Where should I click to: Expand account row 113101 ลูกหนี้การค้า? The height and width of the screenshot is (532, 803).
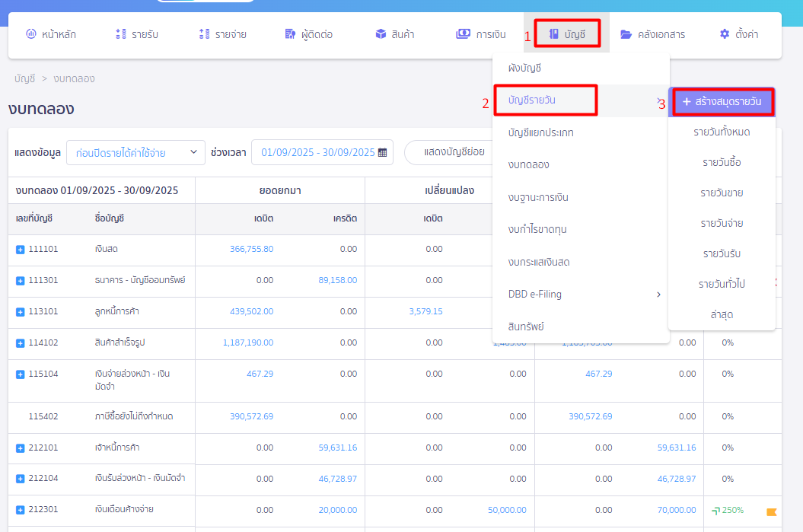(x=20, y=312)
